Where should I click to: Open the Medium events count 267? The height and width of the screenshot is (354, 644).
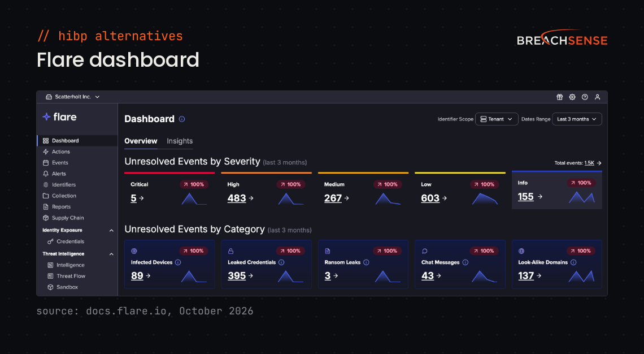[333, 198]
